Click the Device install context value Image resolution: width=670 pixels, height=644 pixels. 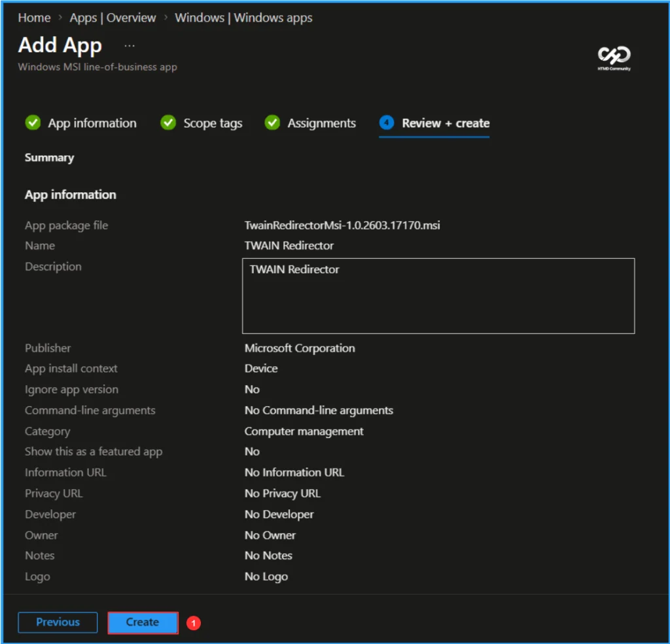(261, 369)
